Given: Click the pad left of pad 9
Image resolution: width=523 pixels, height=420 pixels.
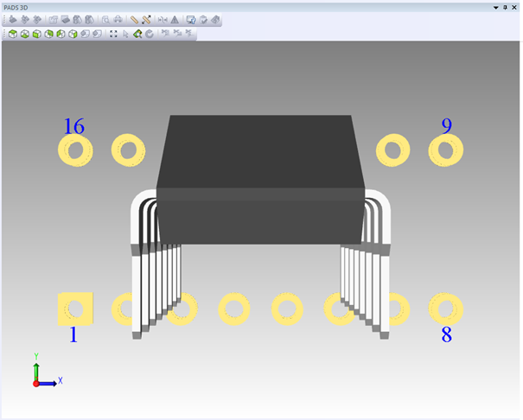Looking at the screenshot, I should [393, 150].
